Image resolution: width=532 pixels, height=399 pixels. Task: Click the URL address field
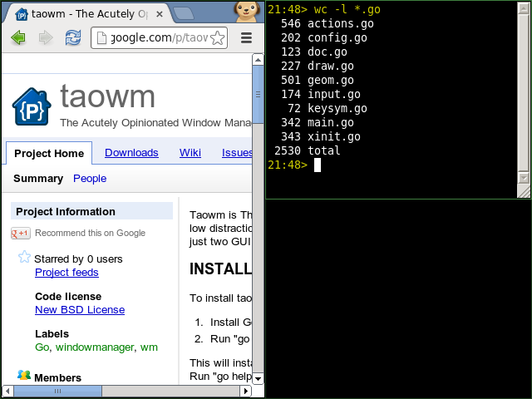coord(159,37)
